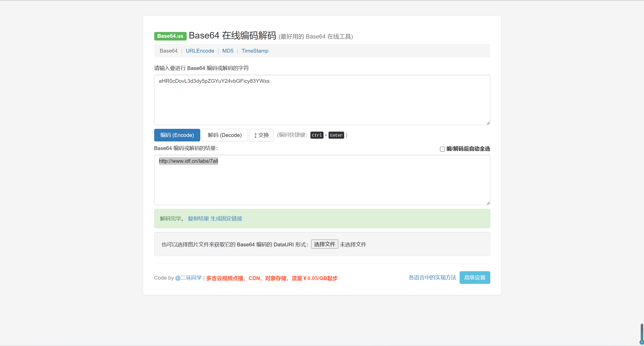This screenshot has width=644, height=346.
Task: Click the thermometer icon at the bottom right
Action: pos(641,334)
